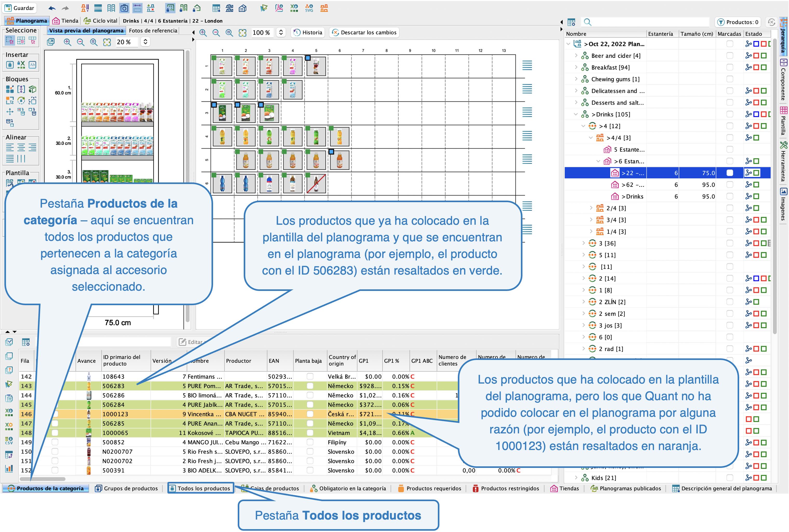This screenshot has height=532, width=789.
Task: Check the row 149 MANGO JUI product checkbox
Action: click(55, 442)
